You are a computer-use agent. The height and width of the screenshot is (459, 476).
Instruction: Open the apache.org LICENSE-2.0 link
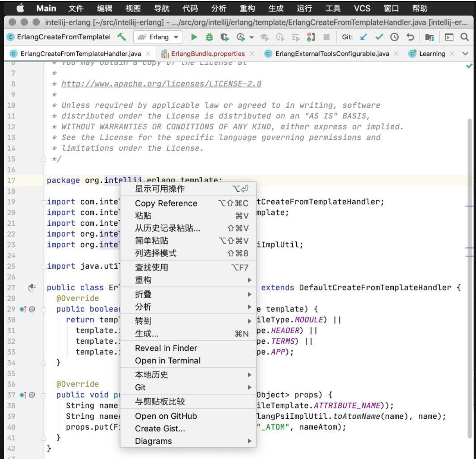coord(161,84)
